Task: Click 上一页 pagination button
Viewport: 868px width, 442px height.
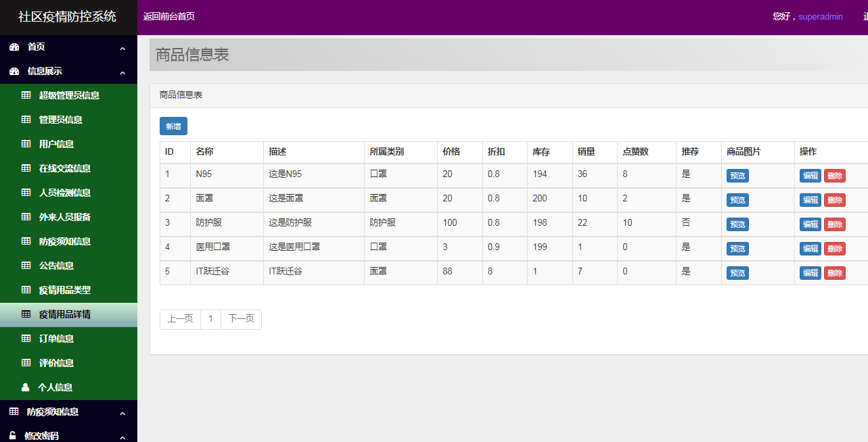Action: click(x=181, y=319)
